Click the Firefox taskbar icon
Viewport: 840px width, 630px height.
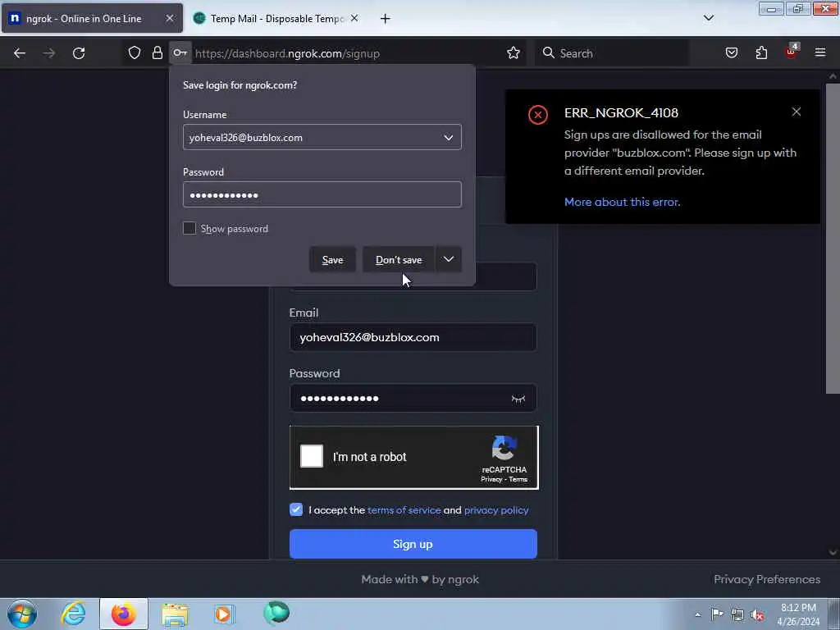(x=124, y=614)
